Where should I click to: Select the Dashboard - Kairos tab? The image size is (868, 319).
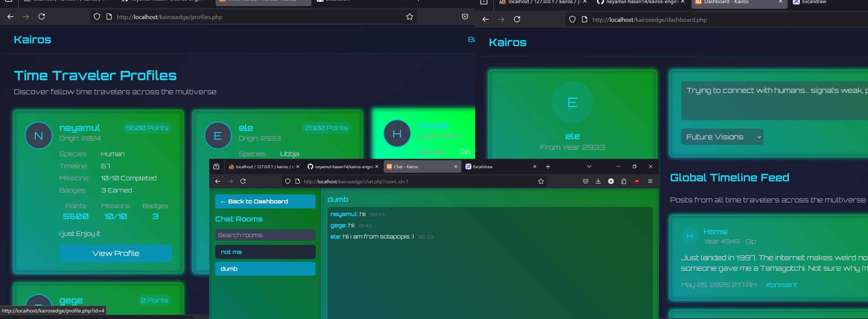coord(739,2)
